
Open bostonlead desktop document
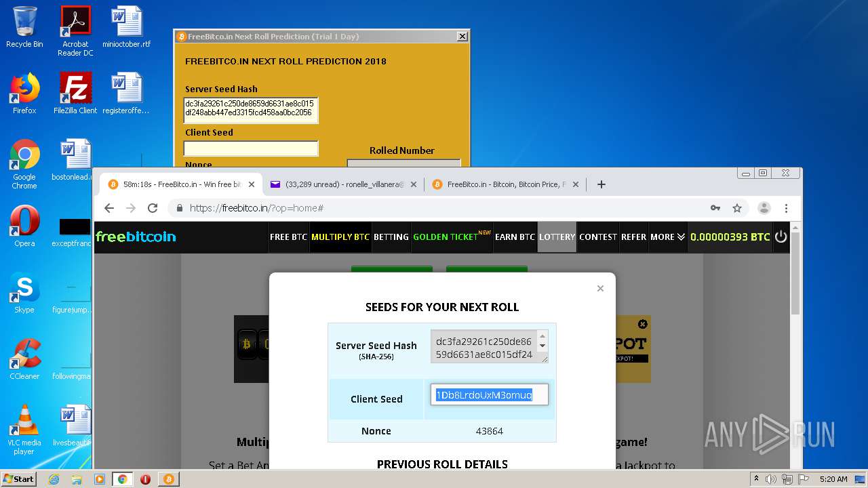point(73,160)
